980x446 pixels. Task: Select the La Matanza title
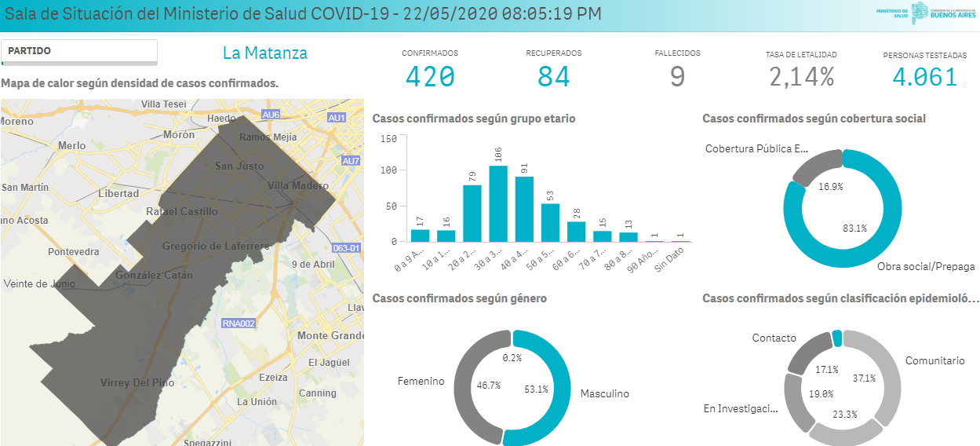(265, 53)
